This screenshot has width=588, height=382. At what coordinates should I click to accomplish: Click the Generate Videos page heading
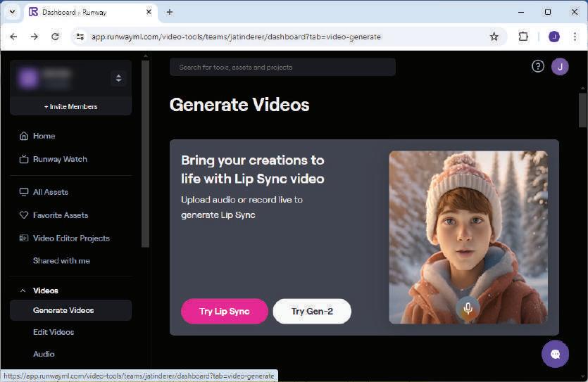point(239,105)
